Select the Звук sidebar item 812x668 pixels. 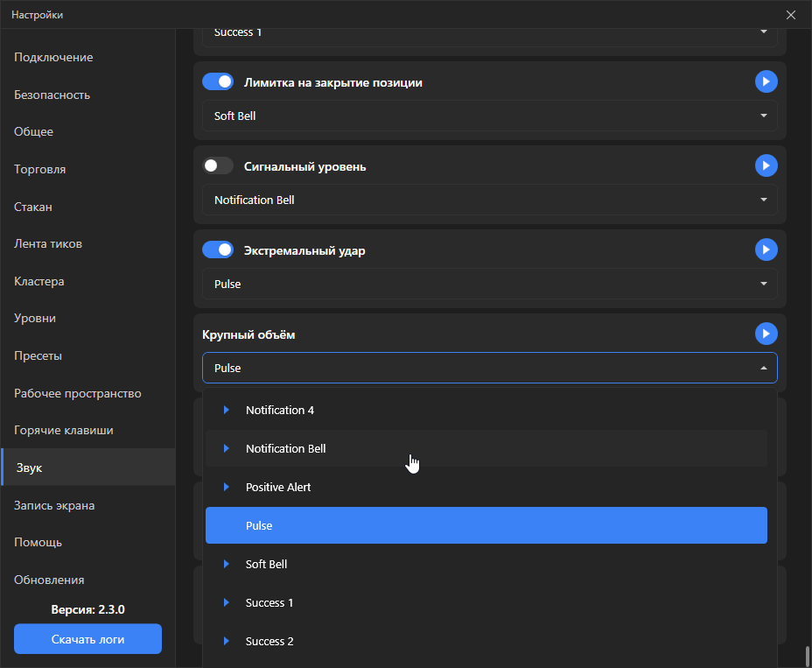pyautogui.click(x=88, y=468)
